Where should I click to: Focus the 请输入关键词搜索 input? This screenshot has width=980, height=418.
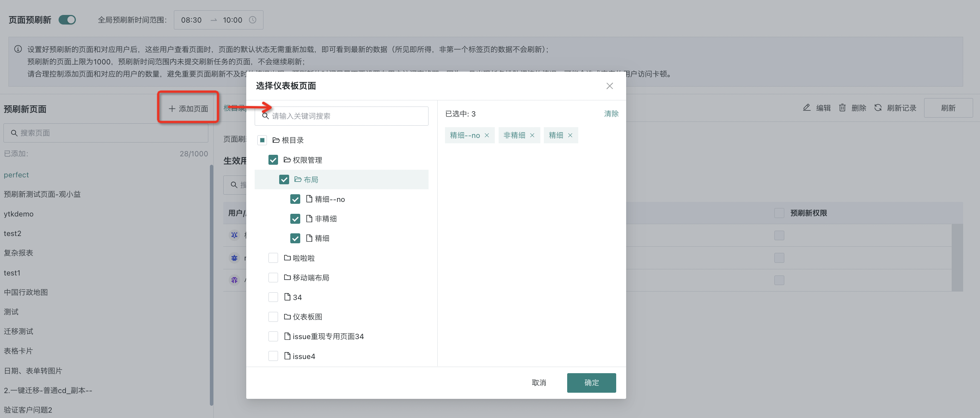tap(341, 116)
